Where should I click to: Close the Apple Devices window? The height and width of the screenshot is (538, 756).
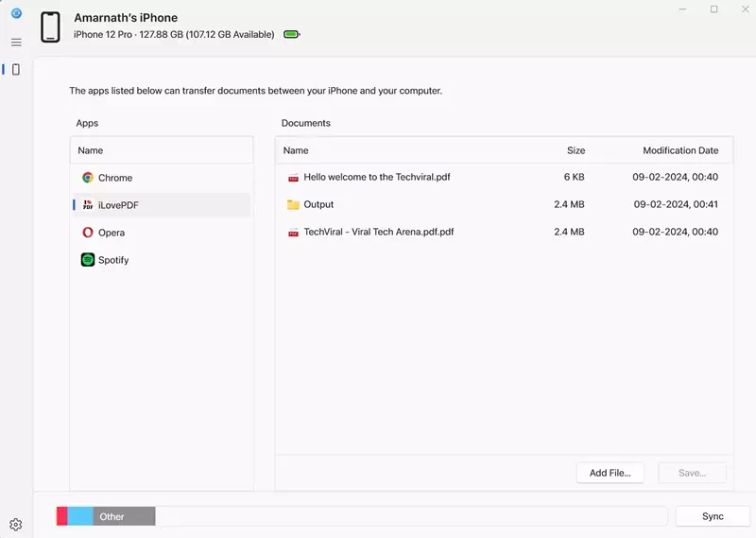(x=745, y=9)
